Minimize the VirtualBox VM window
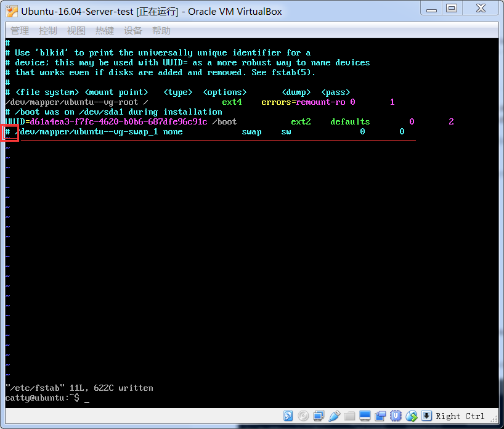Viewport: 504px width, 429px height. [x=431, y=9]
